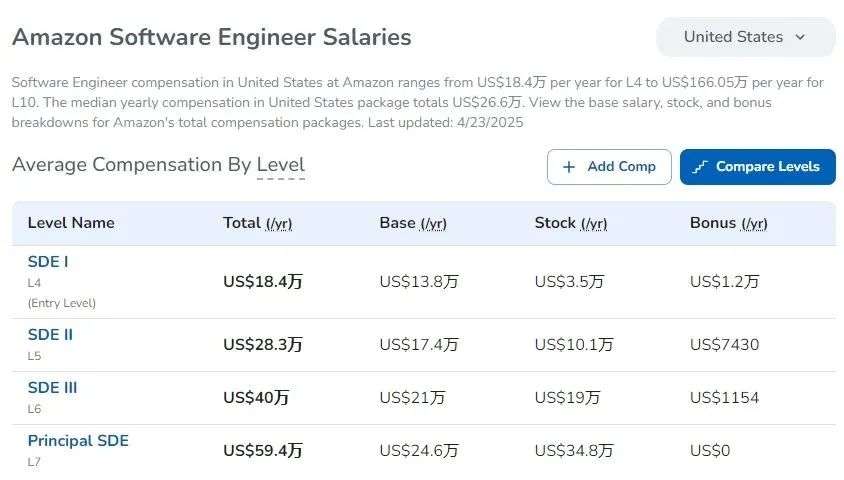Click the Base (/yr) column header
Image resolution: width=844 pixels, height=480 pixels.
[x=413, y=223]
